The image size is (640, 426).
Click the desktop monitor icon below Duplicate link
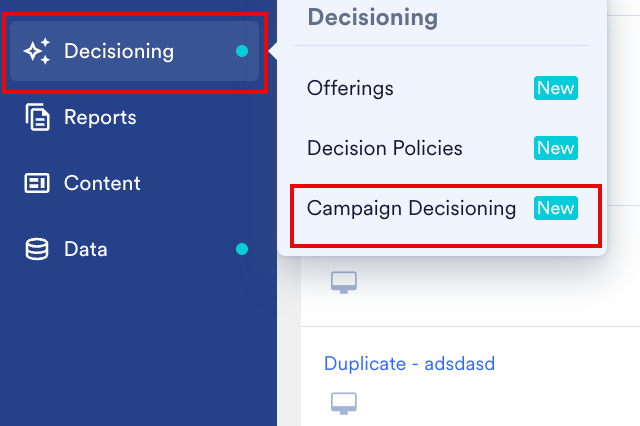(344, 403)
